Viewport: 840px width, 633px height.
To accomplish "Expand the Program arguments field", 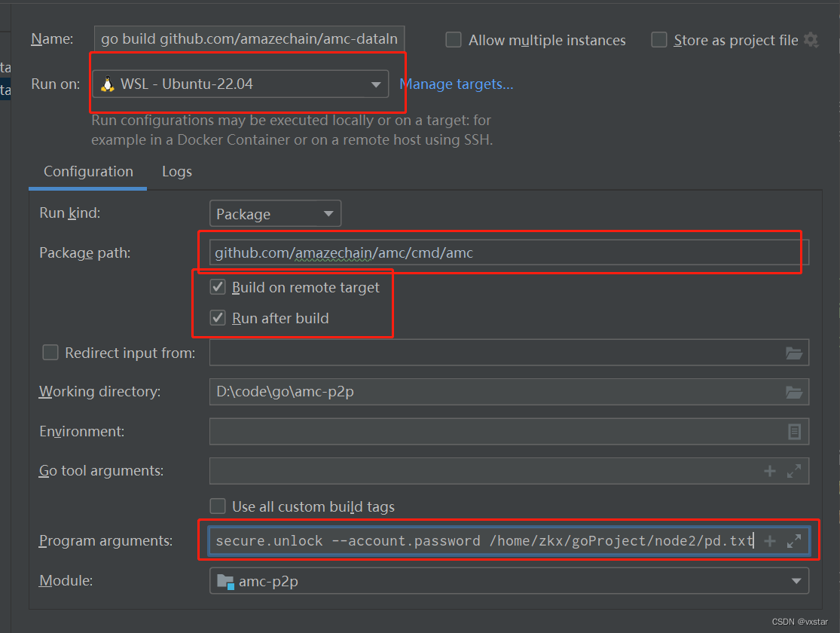I will 794,541.
